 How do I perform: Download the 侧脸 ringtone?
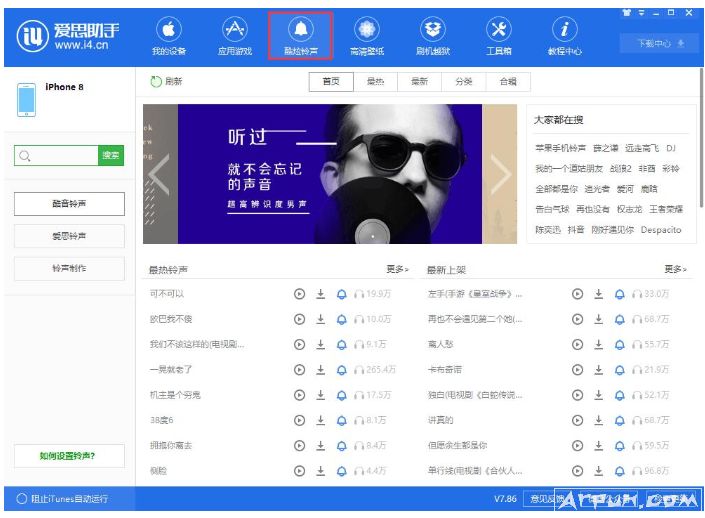pos(321,471)
